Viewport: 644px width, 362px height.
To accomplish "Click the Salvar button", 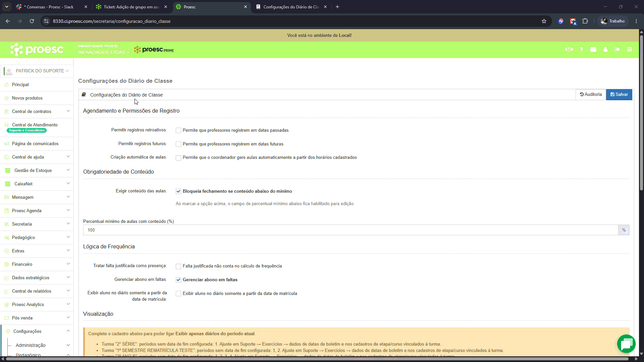I will coord(619,95).
